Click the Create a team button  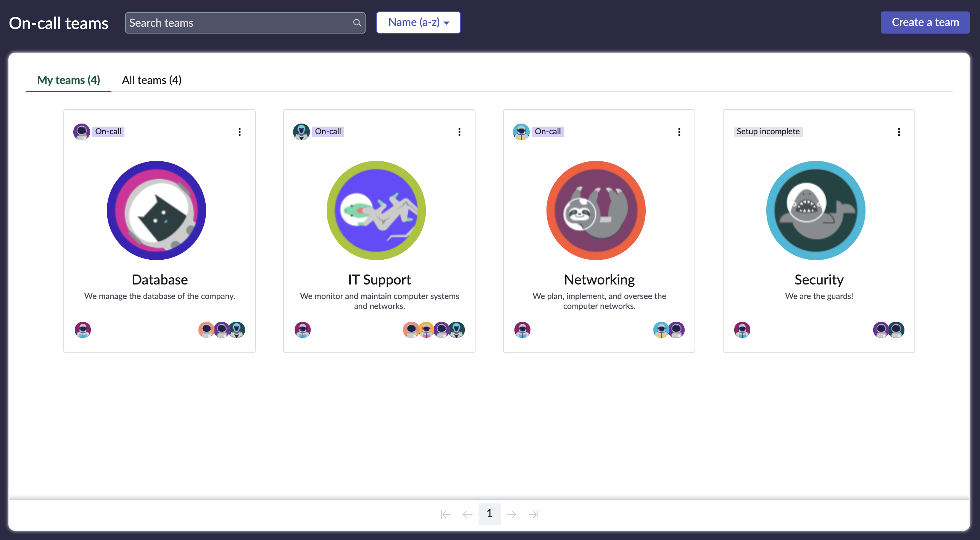click(925, 22)
